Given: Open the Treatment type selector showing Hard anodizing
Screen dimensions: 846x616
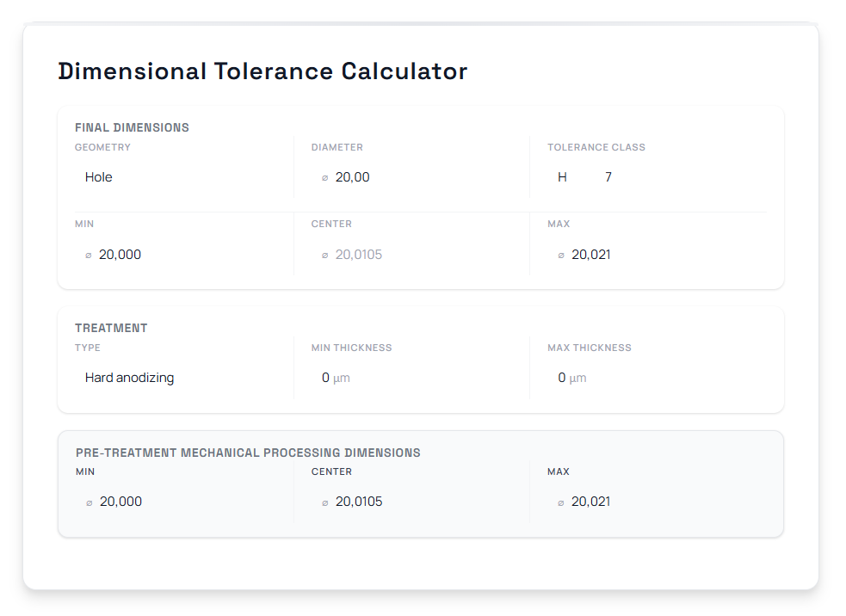Looking at the screenshot, I should click(129, 378).
